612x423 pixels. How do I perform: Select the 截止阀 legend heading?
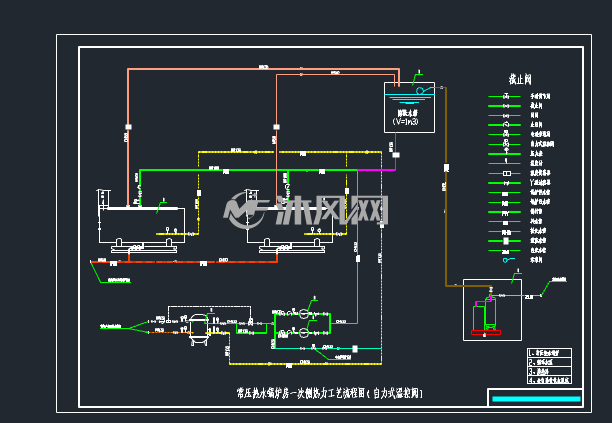[520, 79]
